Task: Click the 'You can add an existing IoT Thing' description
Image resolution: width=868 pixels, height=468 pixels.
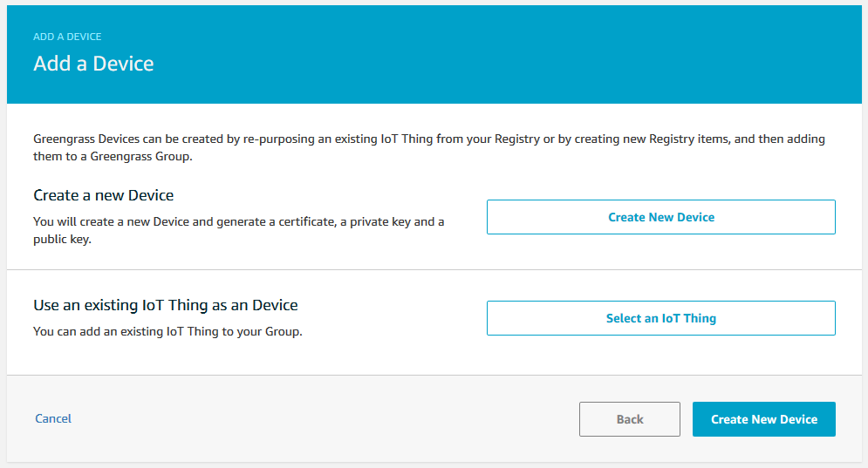Action: click(x=167, y=331)
